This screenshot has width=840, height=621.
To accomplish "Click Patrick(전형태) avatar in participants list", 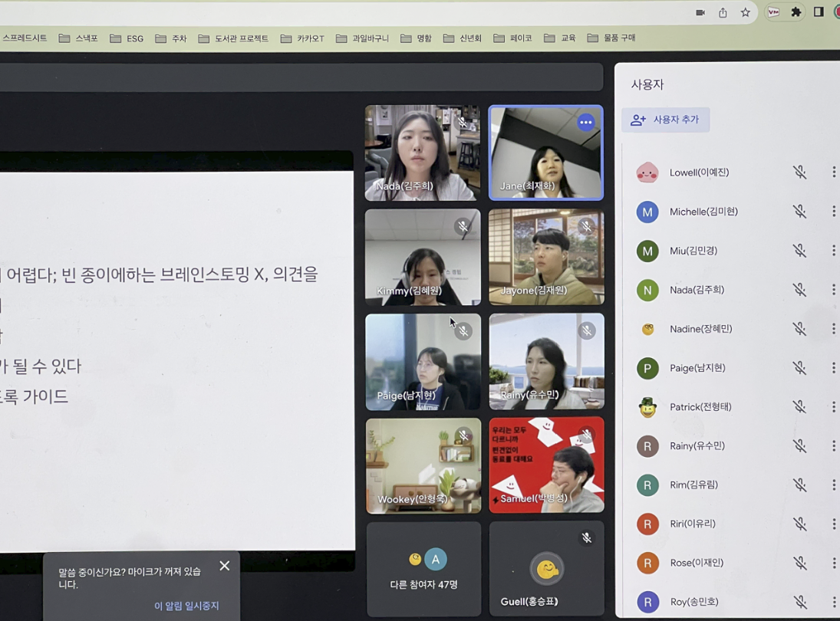I will coord(647,407).
